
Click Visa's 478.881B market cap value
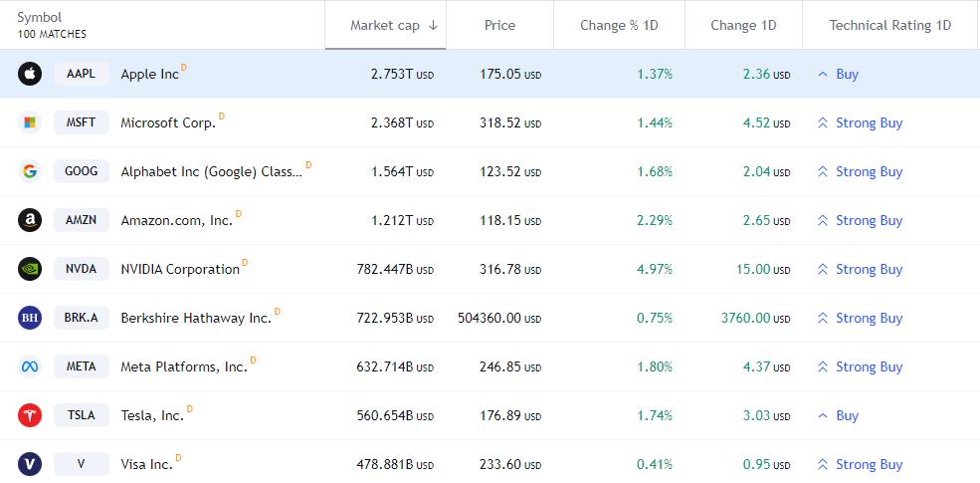pyautogui.click(x=395, y=465)
